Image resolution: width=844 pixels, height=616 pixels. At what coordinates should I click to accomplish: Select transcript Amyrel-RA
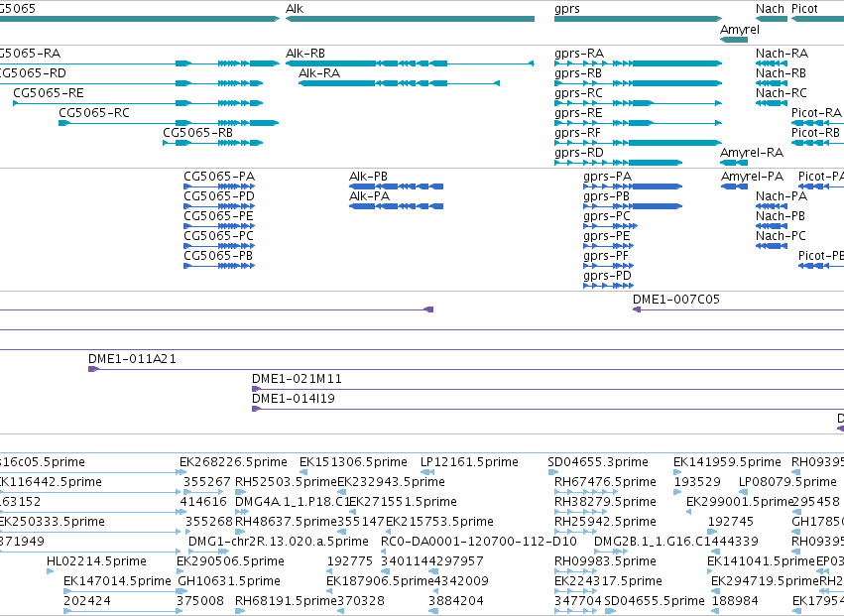[x=734, y=163]
